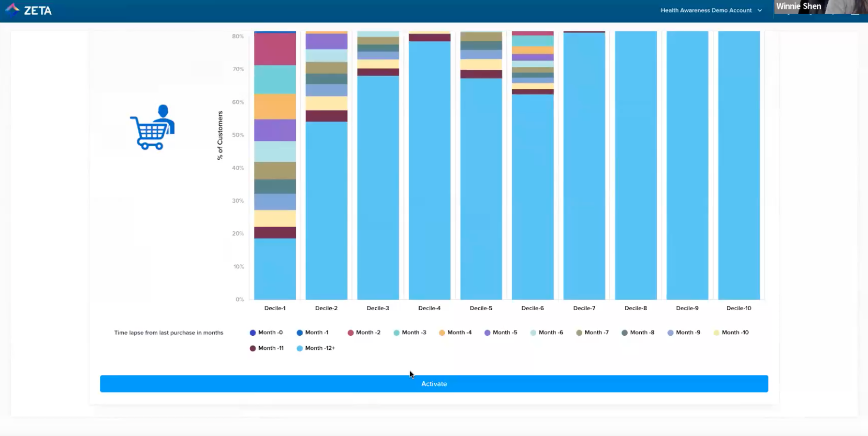Click the Month -4 orange legend dot
This screenshot has height=436, width=868.
[x=442, y=333]
